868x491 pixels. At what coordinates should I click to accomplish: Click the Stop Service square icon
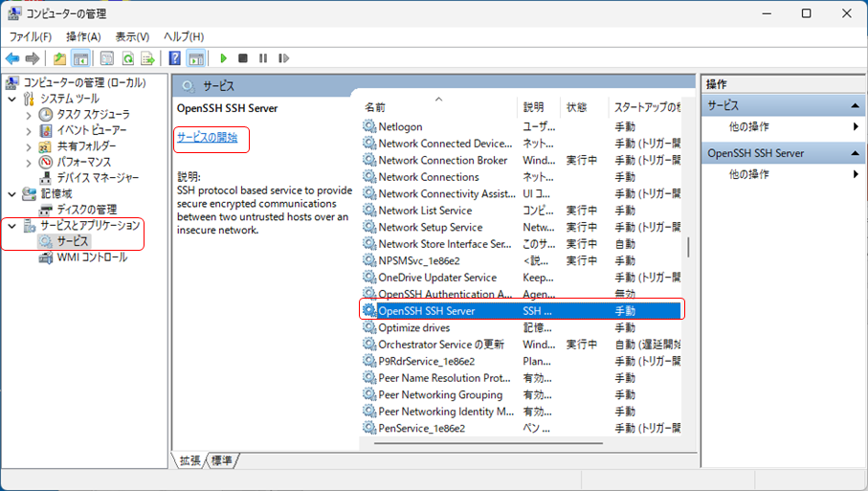pos(243,58)
